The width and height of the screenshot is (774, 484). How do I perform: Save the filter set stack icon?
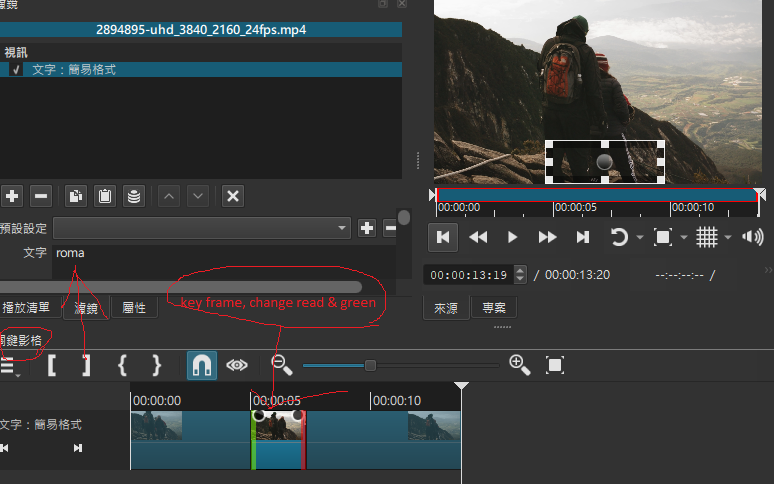tap(133, 196)
